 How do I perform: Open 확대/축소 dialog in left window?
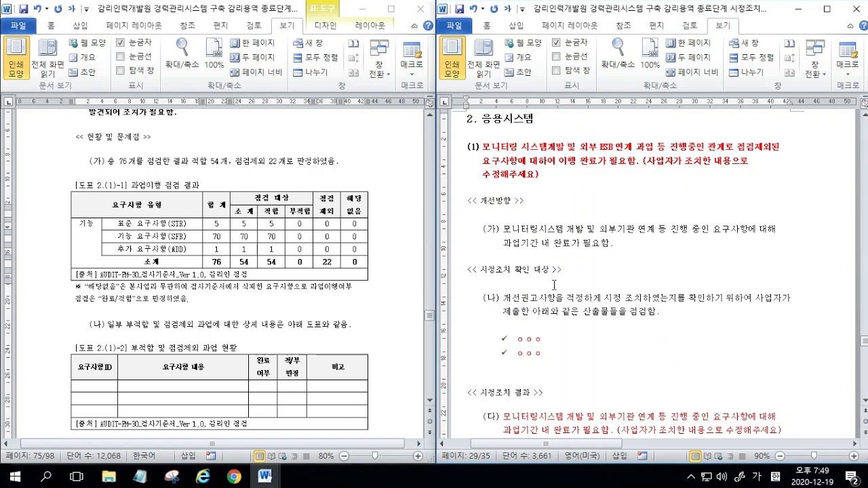[x=182, y=54]
